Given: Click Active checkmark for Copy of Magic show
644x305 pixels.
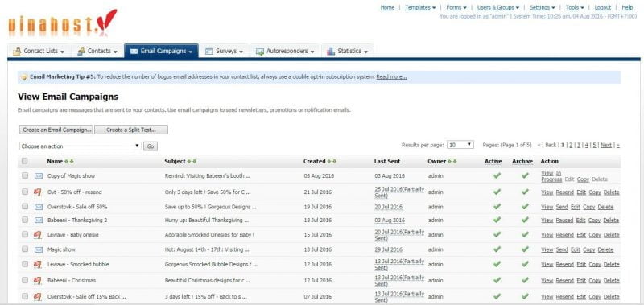Looking at the screenshot, I should [497, 175].
